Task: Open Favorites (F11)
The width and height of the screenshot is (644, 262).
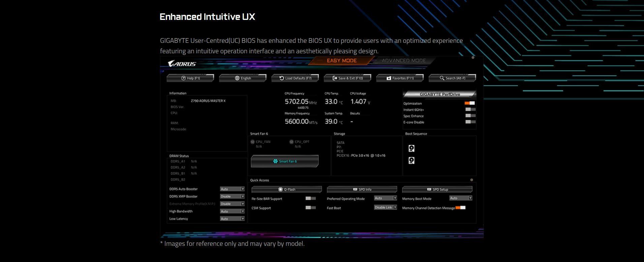Action: (x=400, y=78)
